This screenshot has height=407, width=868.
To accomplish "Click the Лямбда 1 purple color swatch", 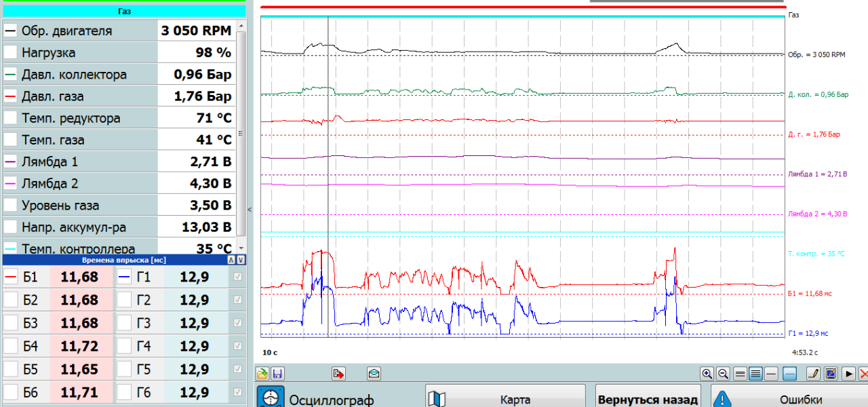I will tap(11, 162).
